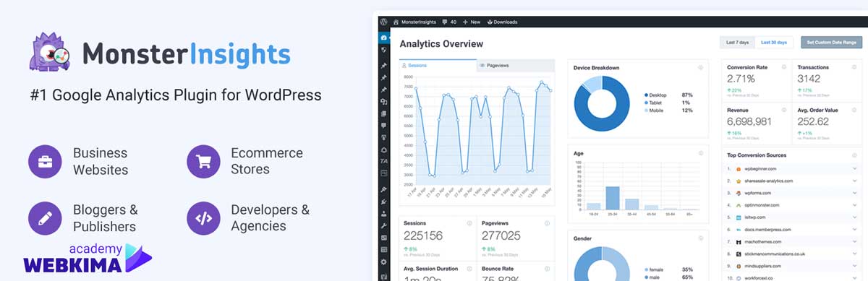Click the Revenue value 6,698,981

point(749,121)
